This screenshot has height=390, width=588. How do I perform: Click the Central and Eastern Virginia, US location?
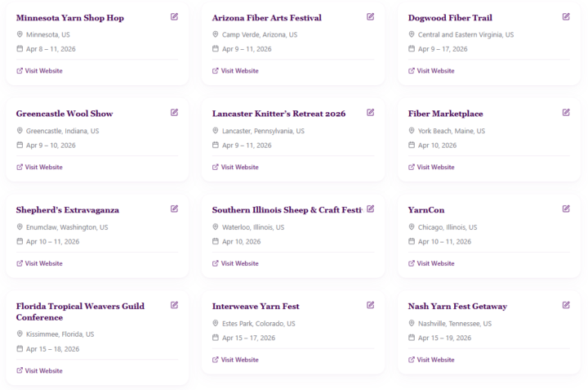coord(465,34)
